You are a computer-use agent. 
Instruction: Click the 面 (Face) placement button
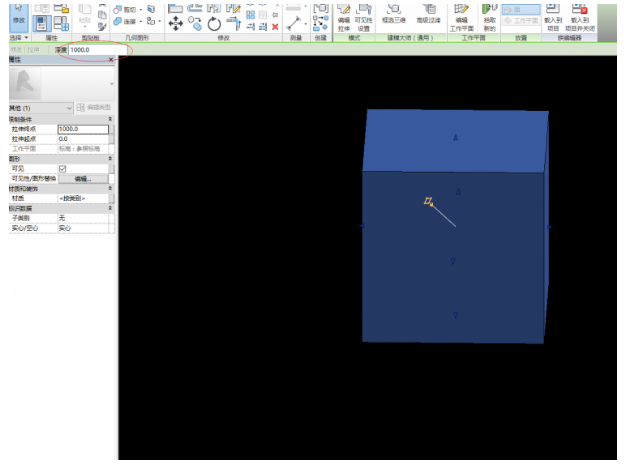(521, 10)
